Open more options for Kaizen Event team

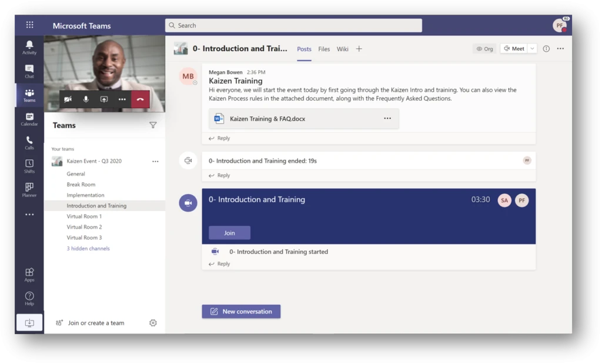click(155, 161)
